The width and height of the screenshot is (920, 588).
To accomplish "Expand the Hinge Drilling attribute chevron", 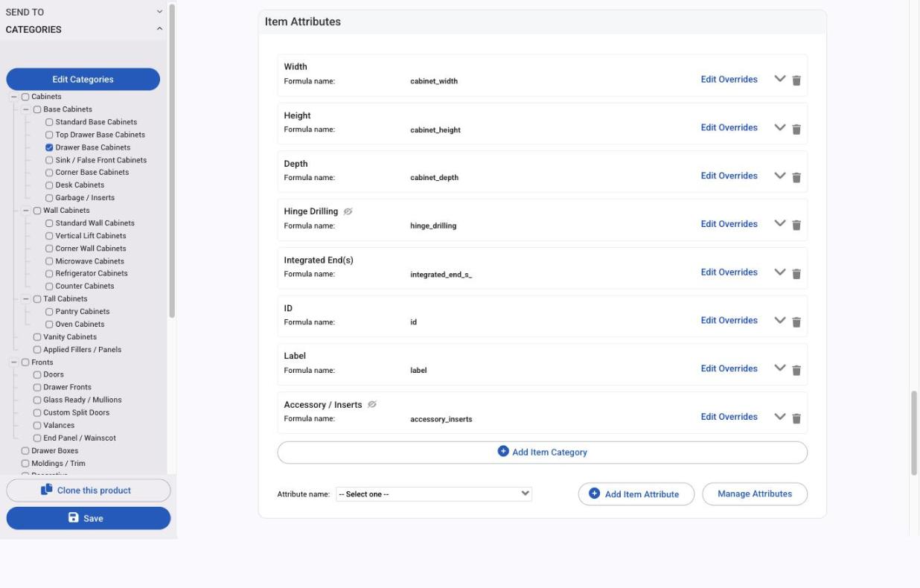I will [780, 223].
